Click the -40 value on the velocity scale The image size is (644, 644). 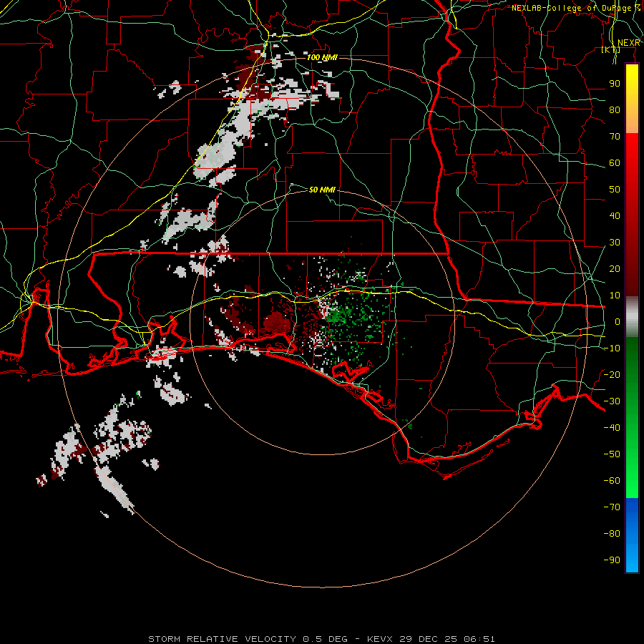pyautogui.click(x=612, y=428)
